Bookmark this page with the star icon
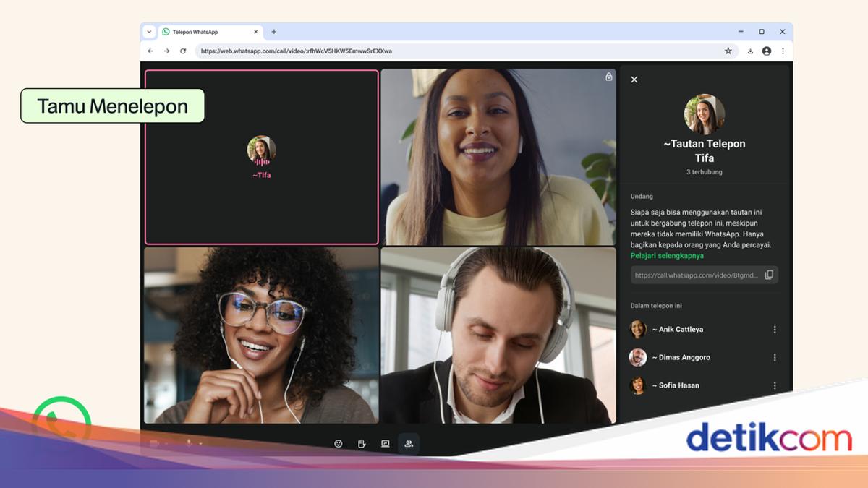The height and width of the screenshot is (488, 868). click(x=728, y=51)
